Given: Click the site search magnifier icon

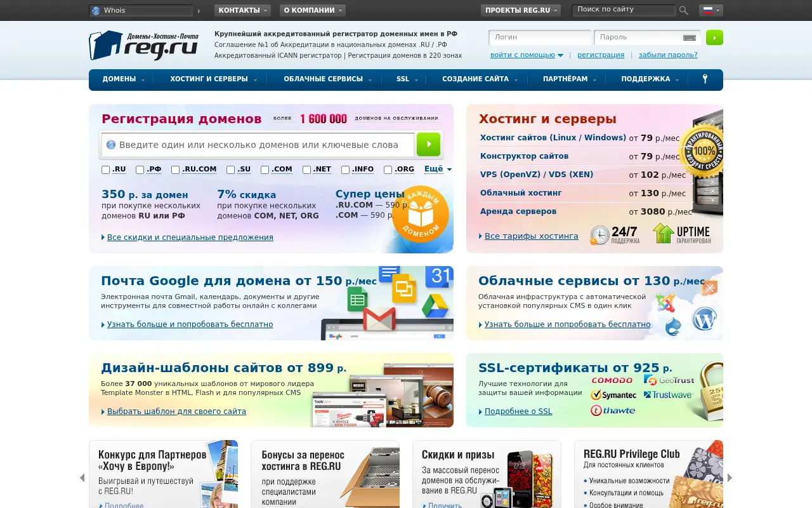Looking at the screenshot, I should click(684, 10).
